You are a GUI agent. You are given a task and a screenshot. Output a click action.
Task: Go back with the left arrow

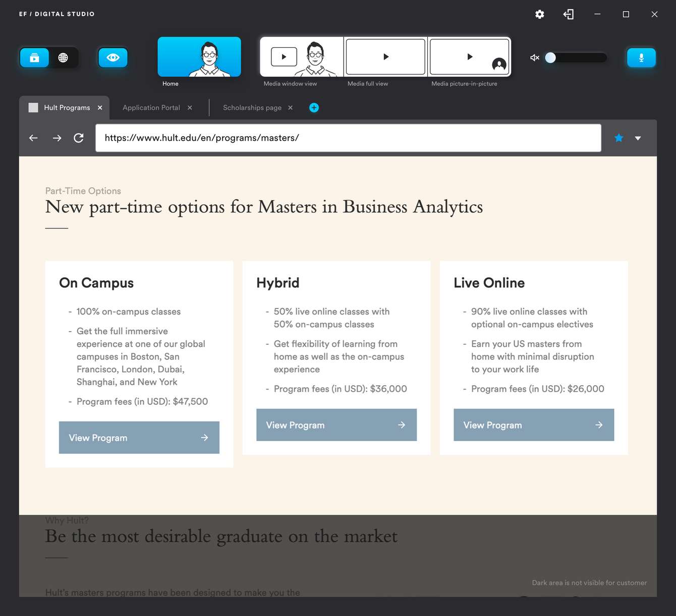point(33,138)
